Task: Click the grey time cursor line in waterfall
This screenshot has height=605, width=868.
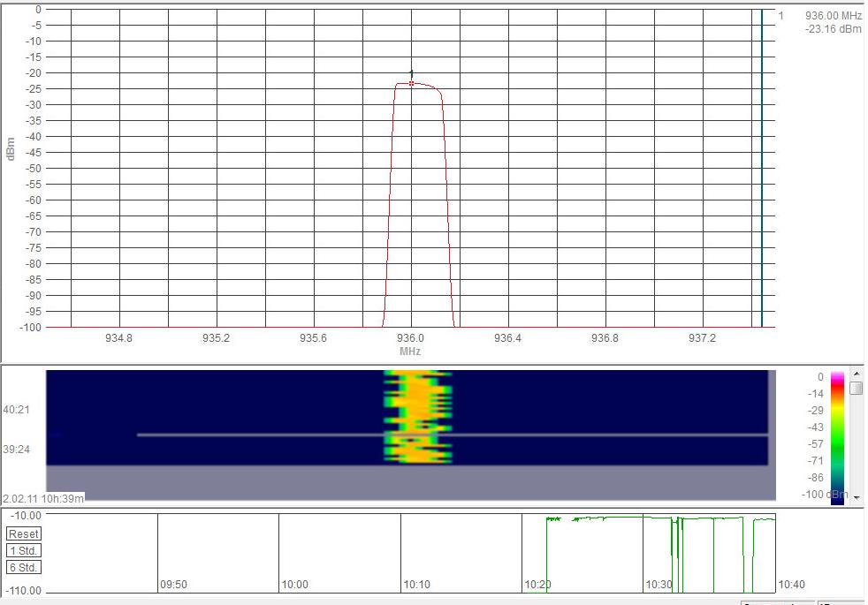Action: [453, 435]
